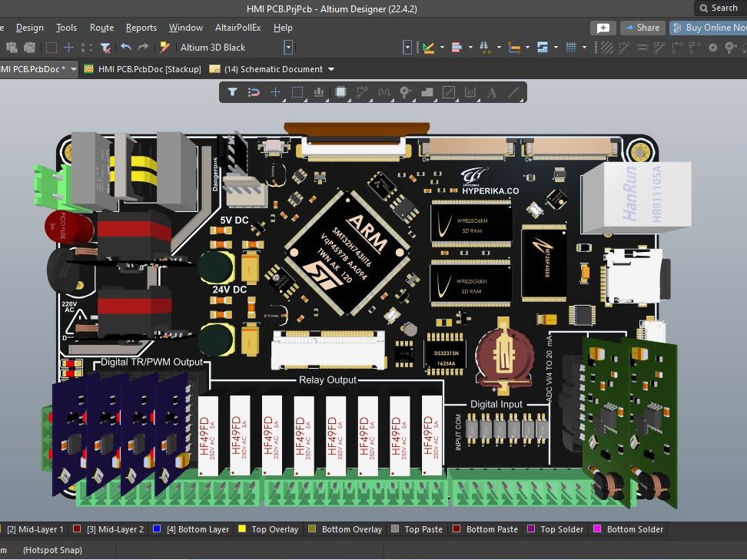Click the Buy Online Now button

click(709, 28)
